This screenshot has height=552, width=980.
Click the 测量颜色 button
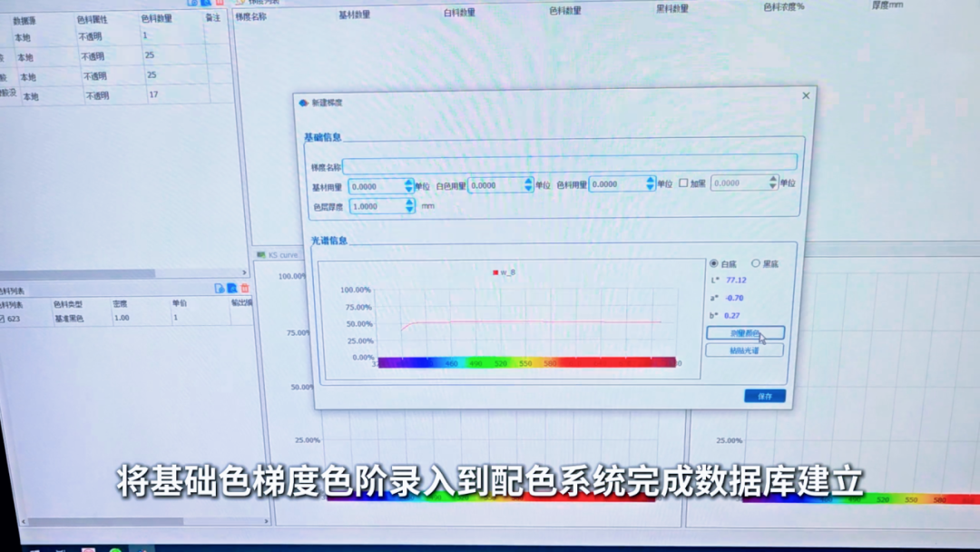(x=745, y=333)
